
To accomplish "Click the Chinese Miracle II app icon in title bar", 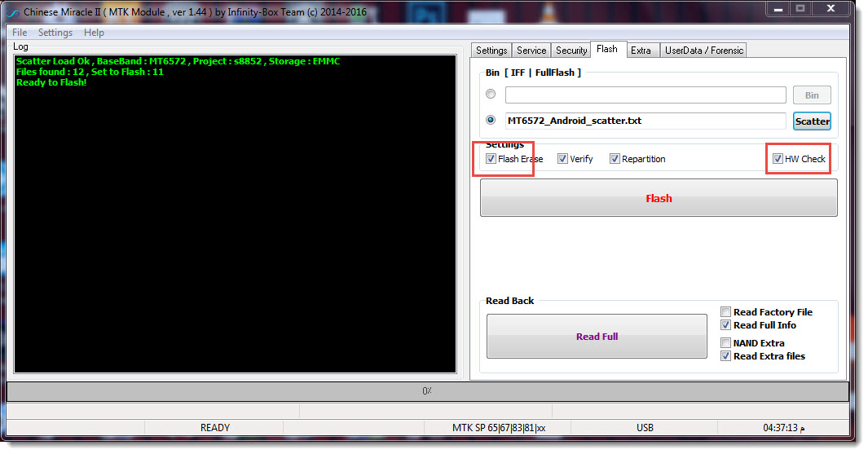I will (x=12, y=12).
